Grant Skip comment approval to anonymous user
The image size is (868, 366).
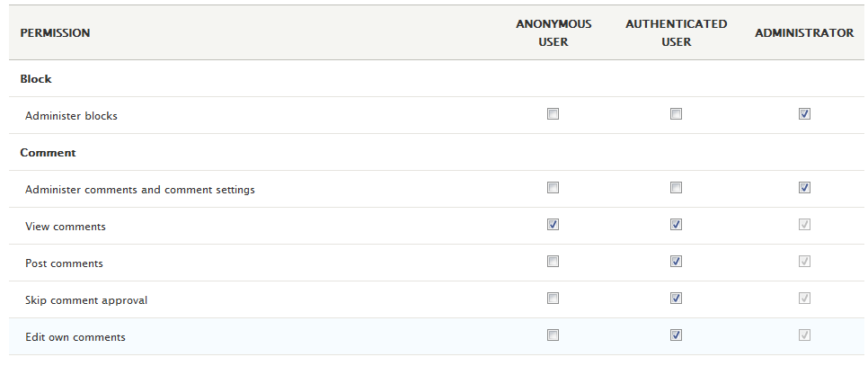point(553,299)
